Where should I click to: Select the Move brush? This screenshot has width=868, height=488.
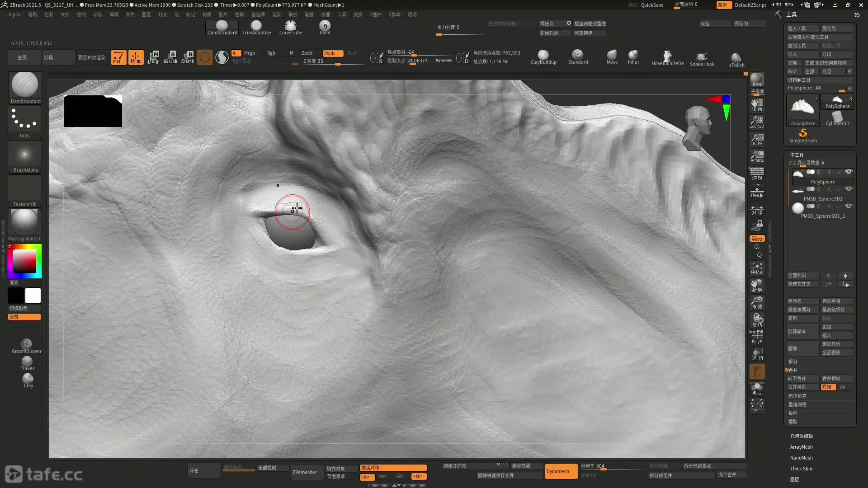coord(612,57)
